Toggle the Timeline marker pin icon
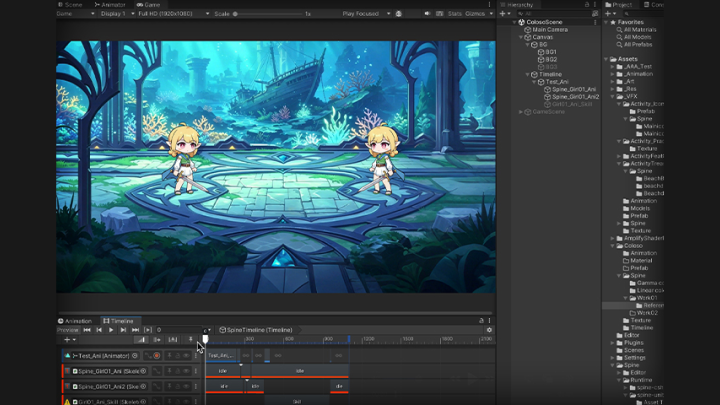Viewport: 720px width, 405px height. (191, 340)
